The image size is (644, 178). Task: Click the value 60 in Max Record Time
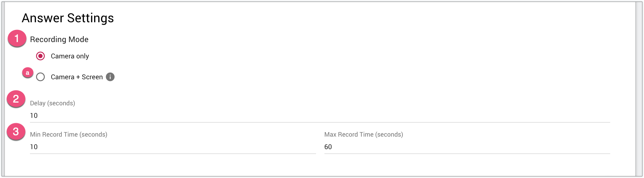click(x=328, y=147)
